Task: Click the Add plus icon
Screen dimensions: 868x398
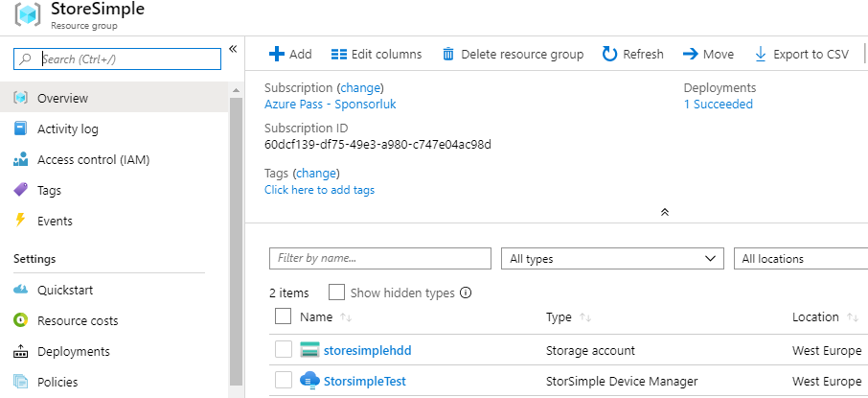Action: click(276, 54)
